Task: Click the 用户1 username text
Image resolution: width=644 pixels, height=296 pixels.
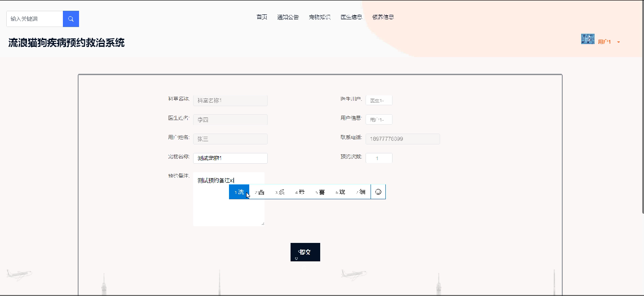Action: click(604, 42)
